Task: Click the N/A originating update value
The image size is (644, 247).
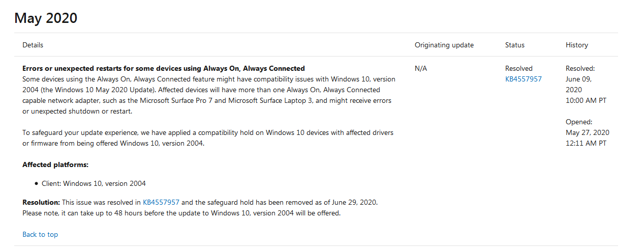Action: (420, 68)
